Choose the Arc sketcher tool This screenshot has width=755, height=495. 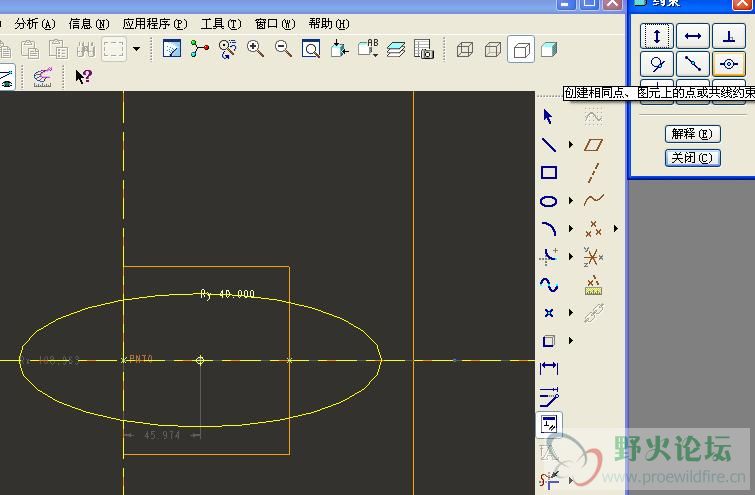(x=548, y=229)
